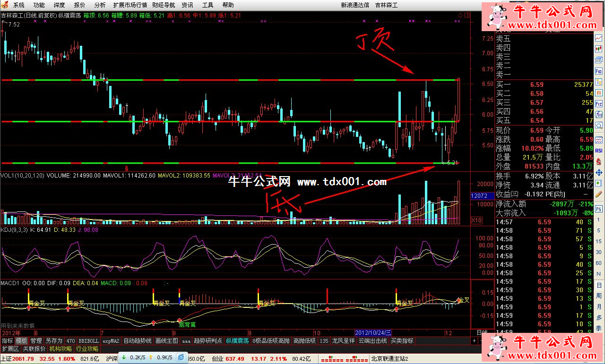Screen dimensions: 605x364
Task: Switch to the 指标 tab
Action: (7, 340)
